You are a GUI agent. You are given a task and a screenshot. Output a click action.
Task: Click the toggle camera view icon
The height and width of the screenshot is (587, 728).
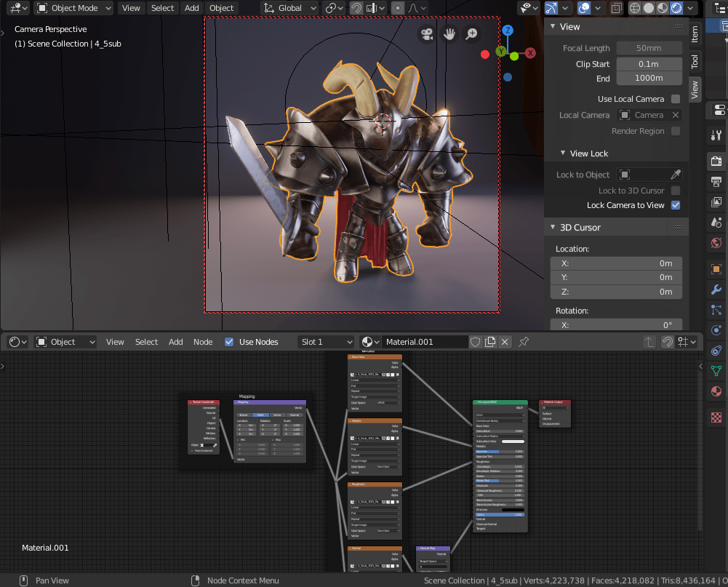426,34
